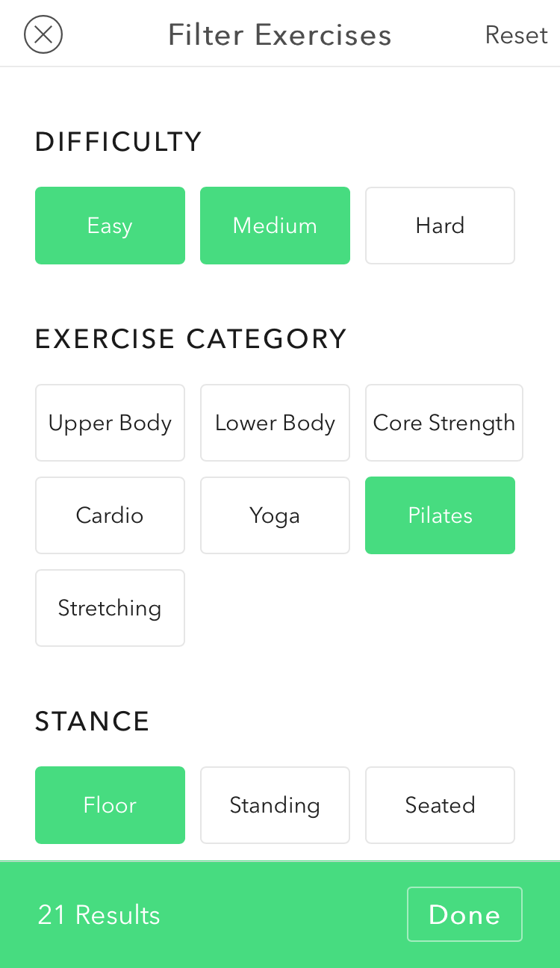
Task: Add Yoga to exercise categories
Action: click(275, 515)
